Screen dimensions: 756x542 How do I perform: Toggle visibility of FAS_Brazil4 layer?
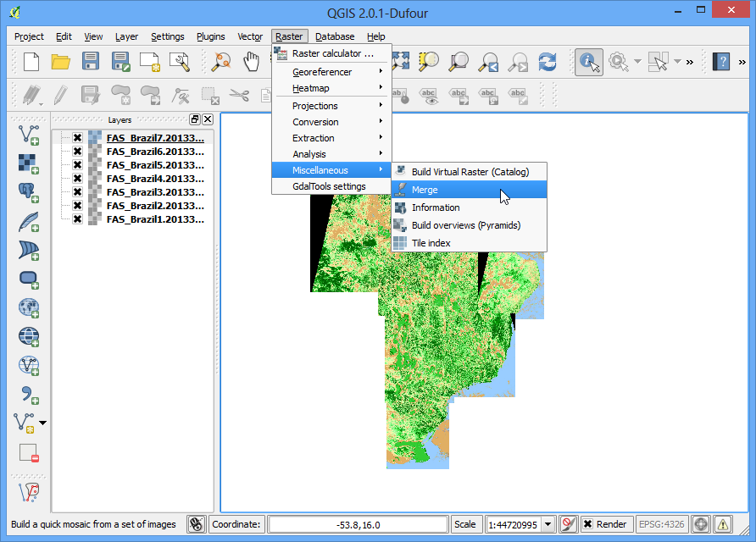(x=77, y=178)
